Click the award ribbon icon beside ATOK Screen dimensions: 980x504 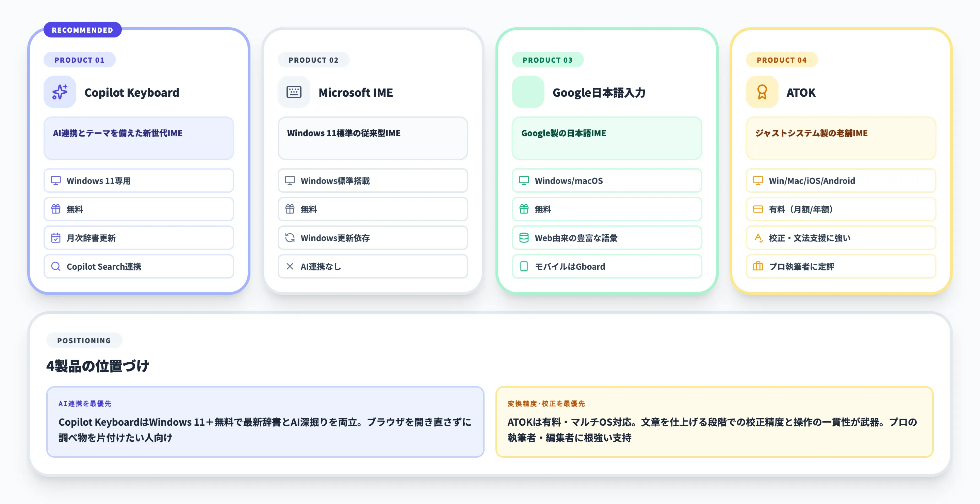tap(762, 92)
